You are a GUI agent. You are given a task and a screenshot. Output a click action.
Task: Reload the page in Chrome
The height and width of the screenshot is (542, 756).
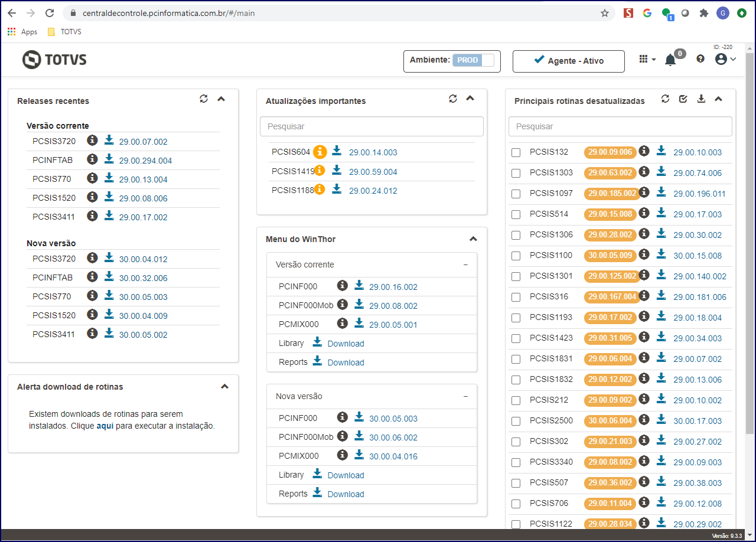coord(50,13)
